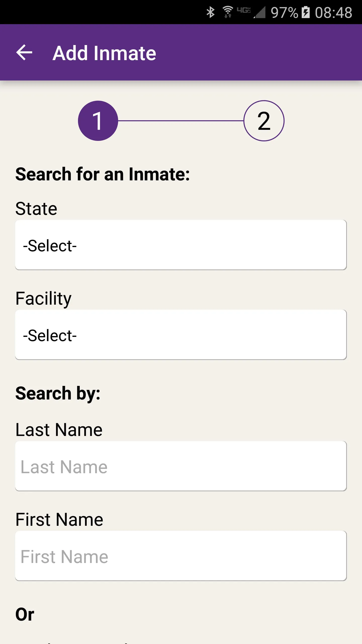
Task: Tap the progress line between steps
Action: pos(181,121)
